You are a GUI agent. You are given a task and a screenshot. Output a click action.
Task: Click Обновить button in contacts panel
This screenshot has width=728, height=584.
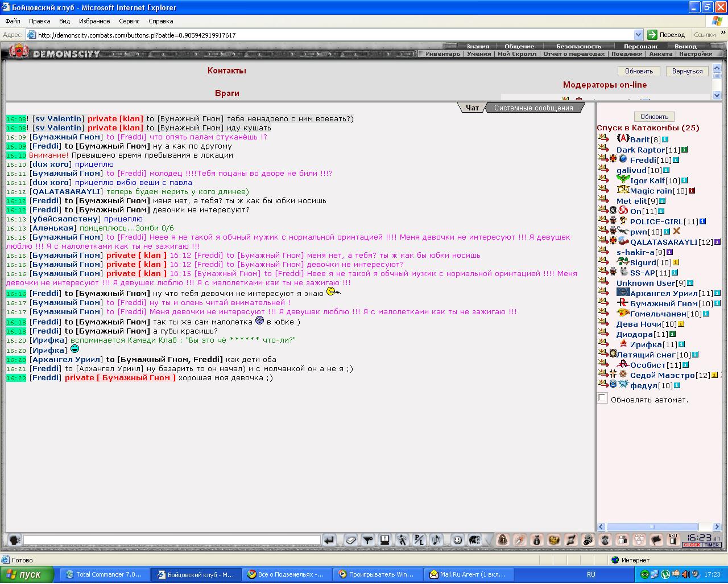(x=639, y=71)
